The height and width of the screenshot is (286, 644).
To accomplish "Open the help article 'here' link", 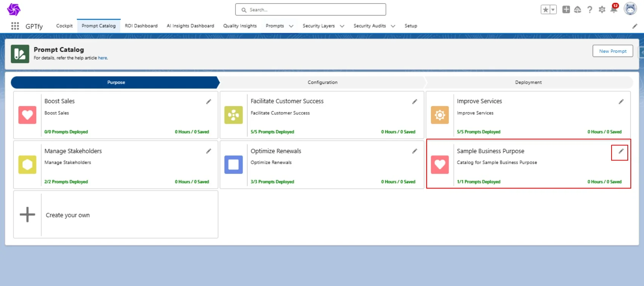I will pos(103,58).
